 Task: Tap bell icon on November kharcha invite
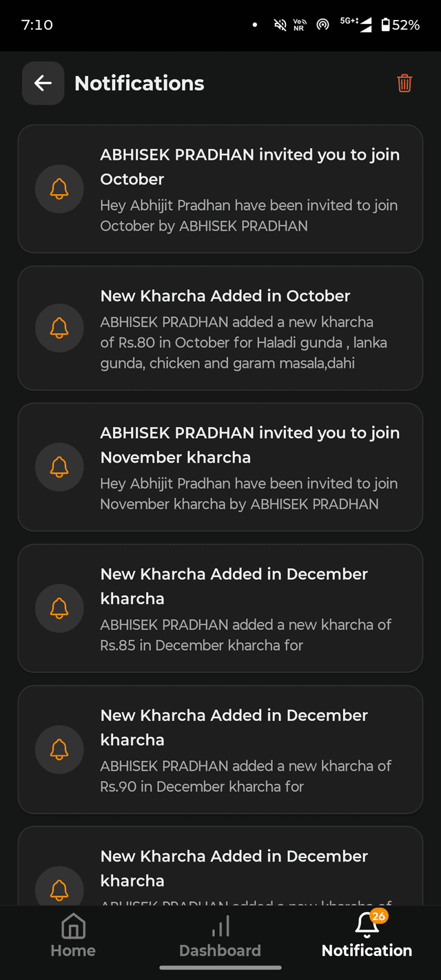pos(59,467)
